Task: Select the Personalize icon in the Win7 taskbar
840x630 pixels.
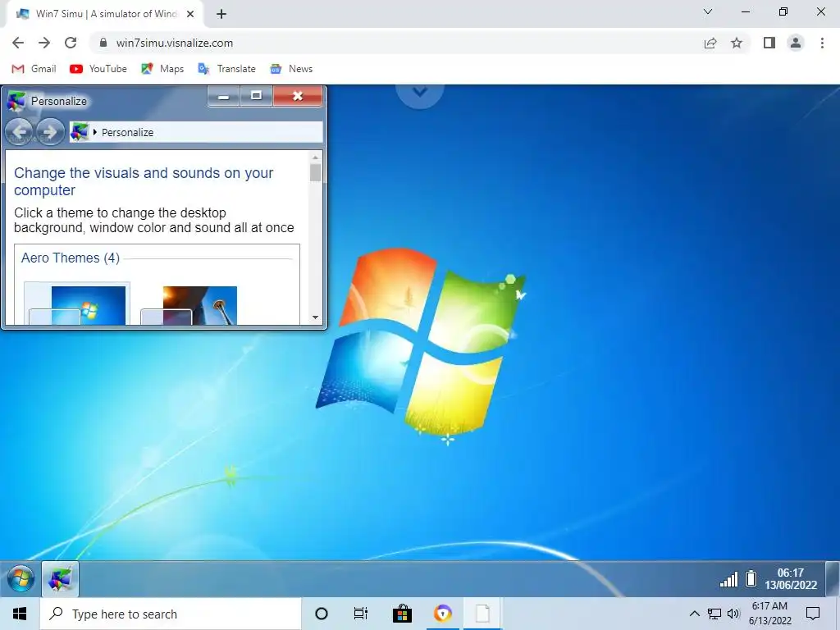Action: coord(60,579)
